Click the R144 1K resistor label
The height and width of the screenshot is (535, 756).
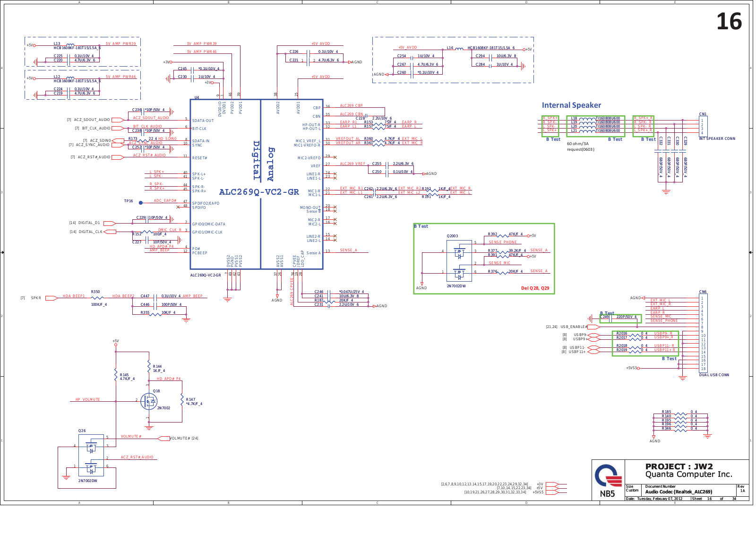pyautogui.click(x=159, y=369)
